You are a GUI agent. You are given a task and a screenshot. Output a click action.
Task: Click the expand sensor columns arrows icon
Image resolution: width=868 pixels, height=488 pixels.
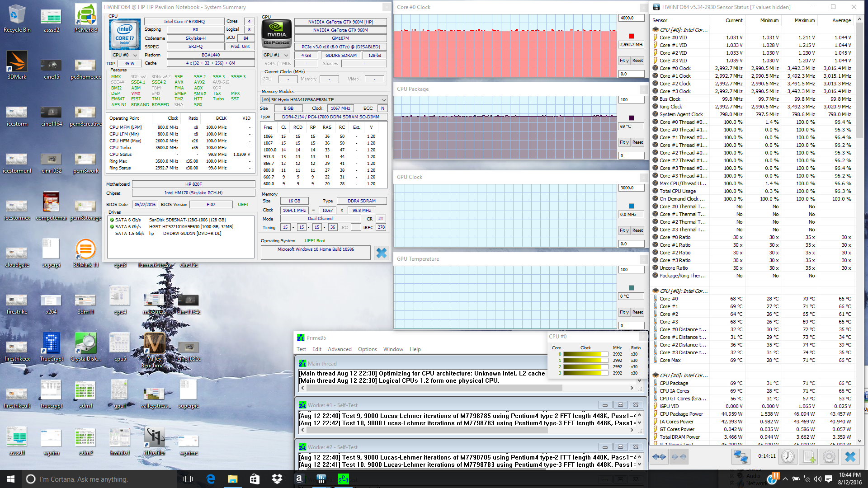[x=660, y=456]
